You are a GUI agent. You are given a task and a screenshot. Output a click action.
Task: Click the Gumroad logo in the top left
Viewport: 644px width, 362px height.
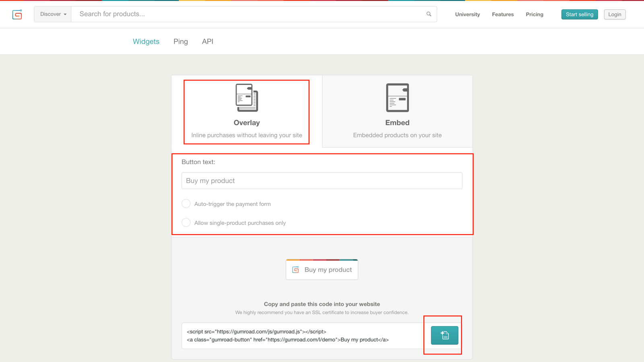(17, 14)
